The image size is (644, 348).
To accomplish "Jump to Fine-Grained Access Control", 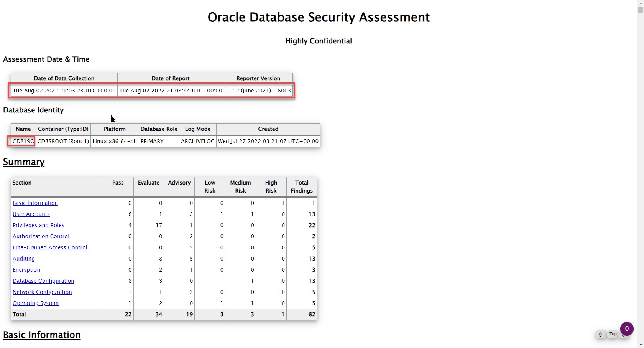I will 50,247.
